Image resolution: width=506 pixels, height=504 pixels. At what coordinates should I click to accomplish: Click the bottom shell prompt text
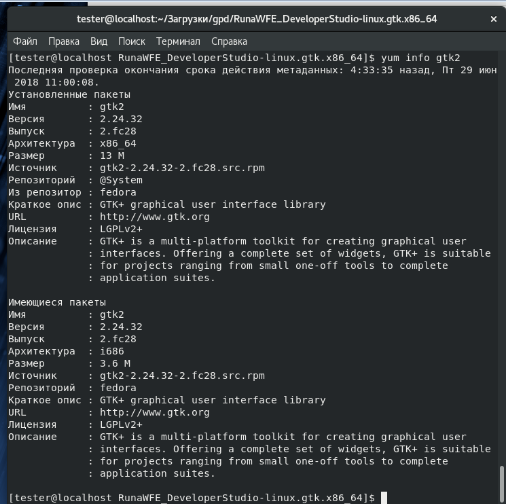[191, 498]
